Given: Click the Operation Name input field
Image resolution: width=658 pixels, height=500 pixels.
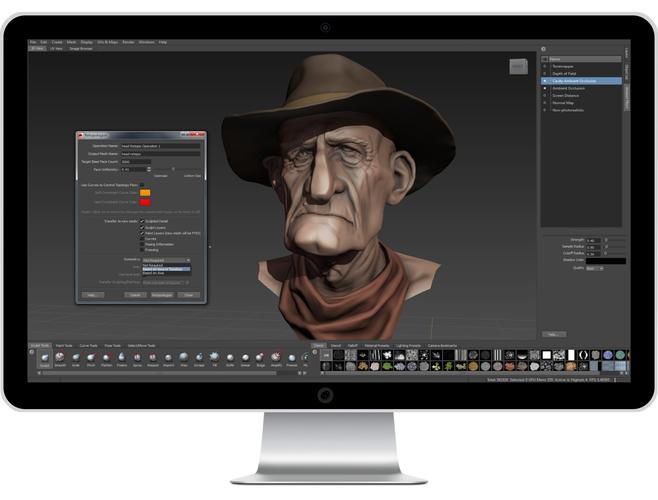Looking at the screenshot, I should coord(160,146).
